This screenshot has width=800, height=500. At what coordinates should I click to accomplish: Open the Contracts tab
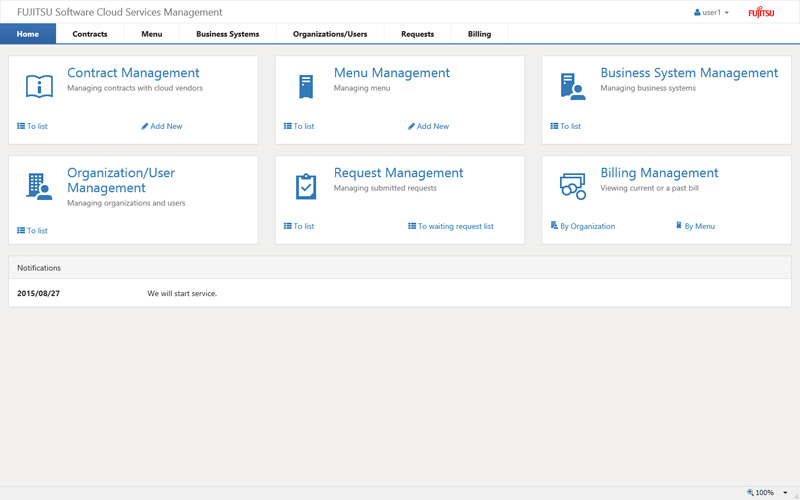pyautogui.click(x=90, y=34)
